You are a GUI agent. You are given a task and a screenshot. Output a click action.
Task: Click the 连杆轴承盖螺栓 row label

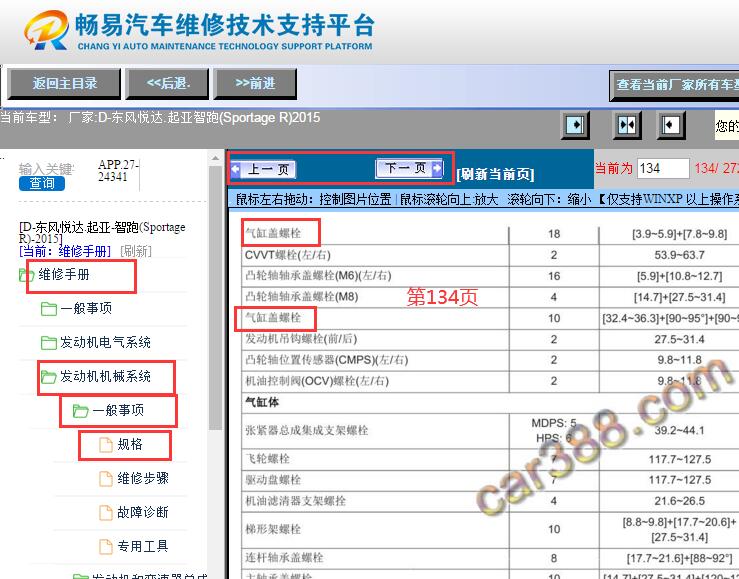284,558
